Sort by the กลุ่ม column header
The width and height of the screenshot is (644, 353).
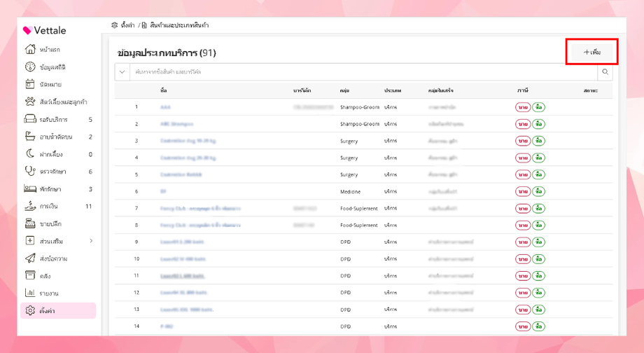point(344,90)
